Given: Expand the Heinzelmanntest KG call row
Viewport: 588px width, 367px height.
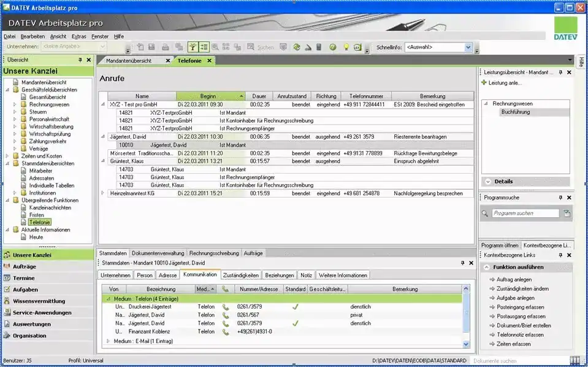Looking at the screenshot, I should pyautogui.click(x=103, y=193).
